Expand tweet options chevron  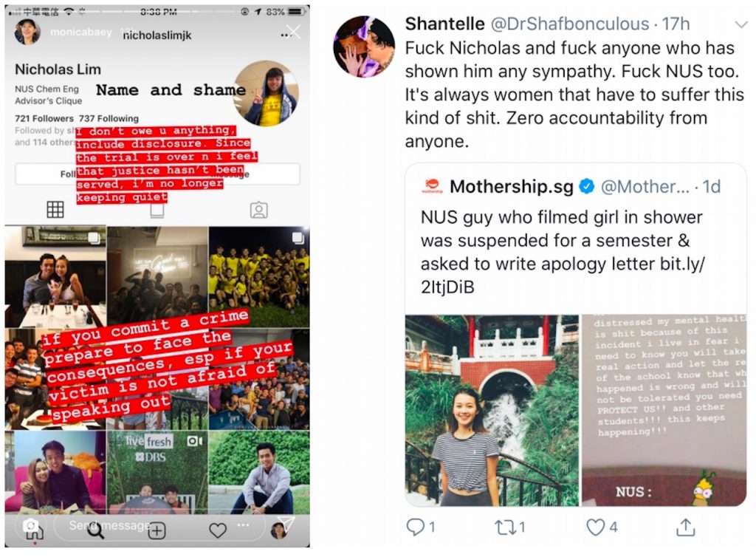pos(740,24)
